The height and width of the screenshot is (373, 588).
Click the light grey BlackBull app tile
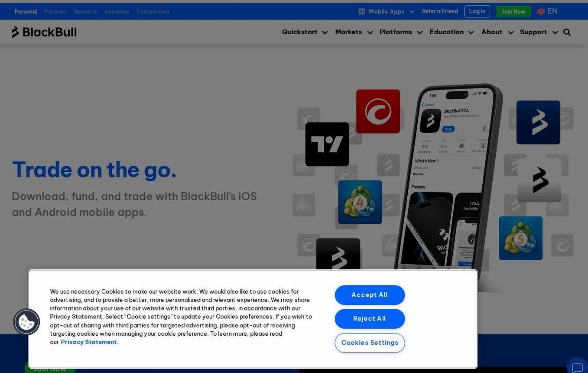(539, 180)
